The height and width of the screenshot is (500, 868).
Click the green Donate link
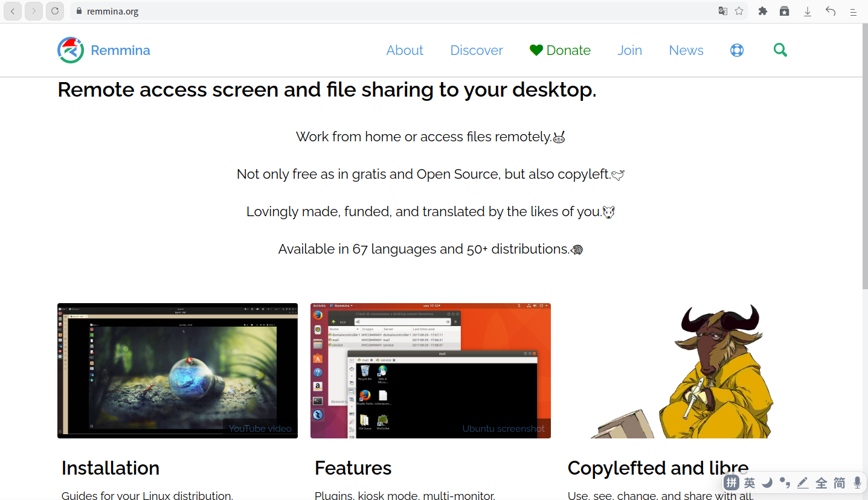point(560,50)
